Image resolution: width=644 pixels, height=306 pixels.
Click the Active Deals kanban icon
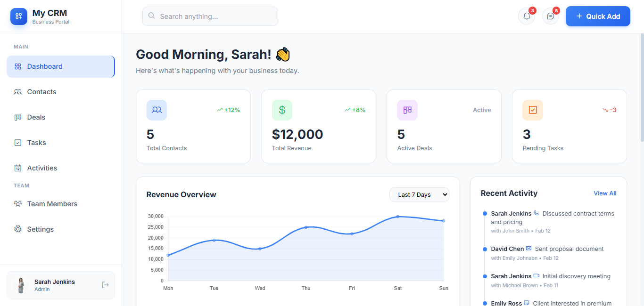(x=407, y=110)
